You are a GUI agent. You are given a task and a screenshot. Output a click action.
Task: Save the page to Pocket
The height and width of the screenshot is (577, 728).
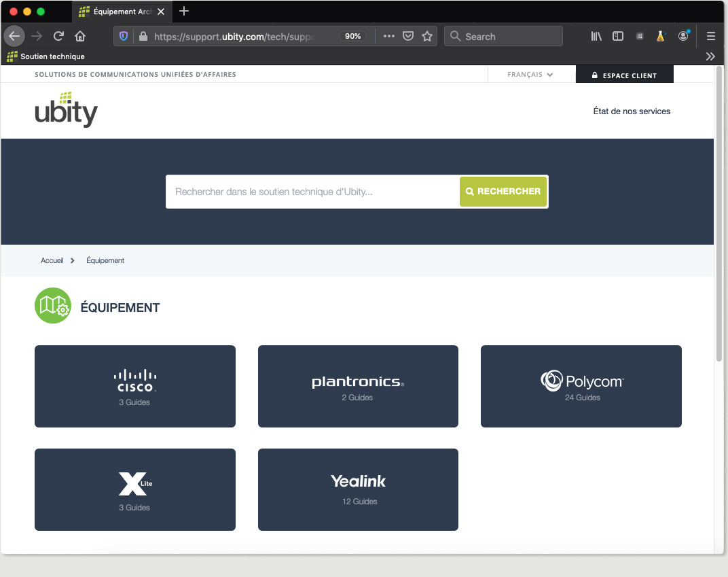(408, 36)
